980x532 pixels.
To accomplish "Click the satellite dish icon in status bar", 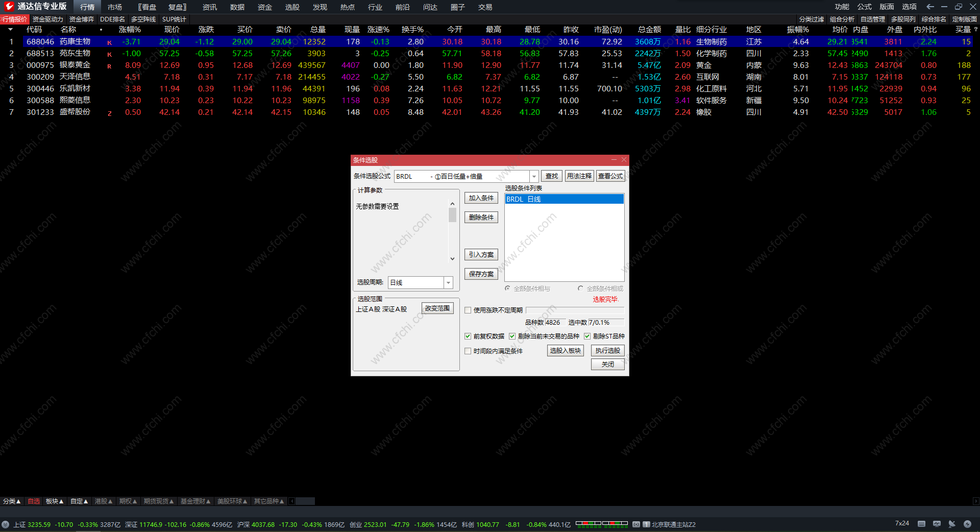I will (952, 524).
